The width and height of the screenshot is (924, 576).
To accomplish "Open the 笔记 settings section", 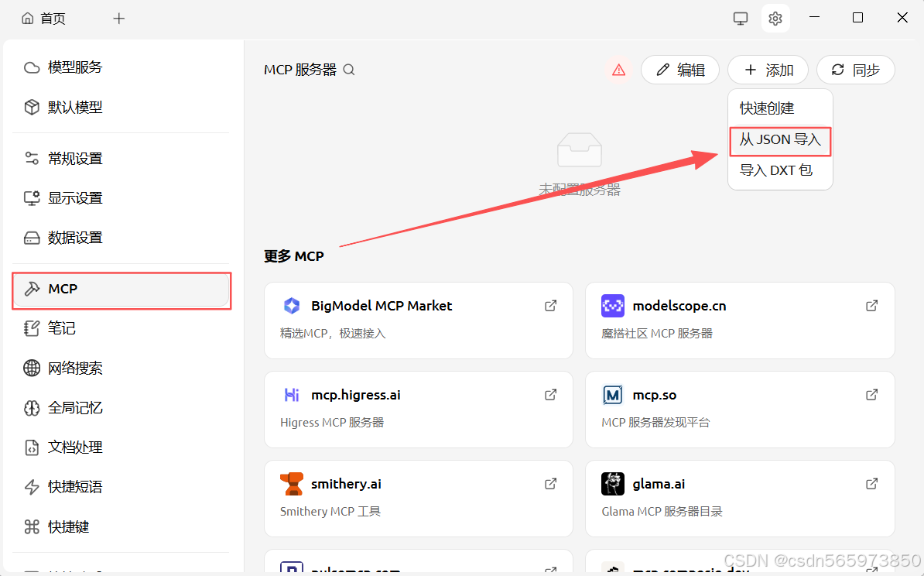I will pos(121,328).
